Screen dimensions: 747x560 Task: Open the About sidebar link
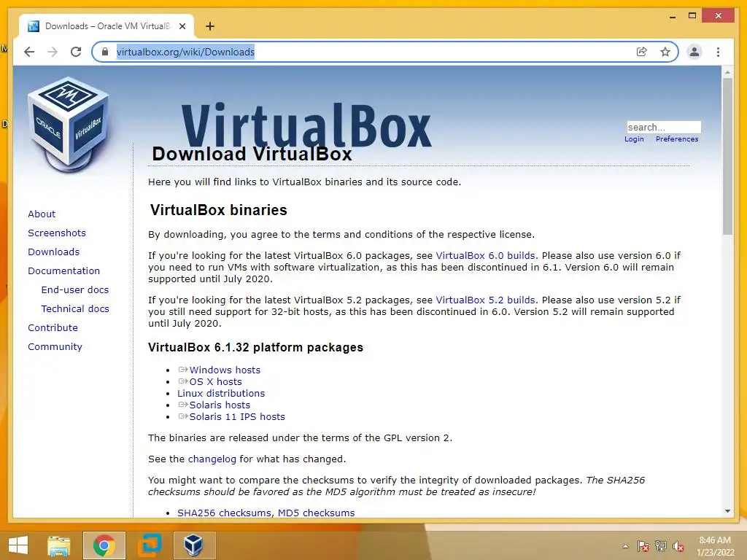pos(42,214)
